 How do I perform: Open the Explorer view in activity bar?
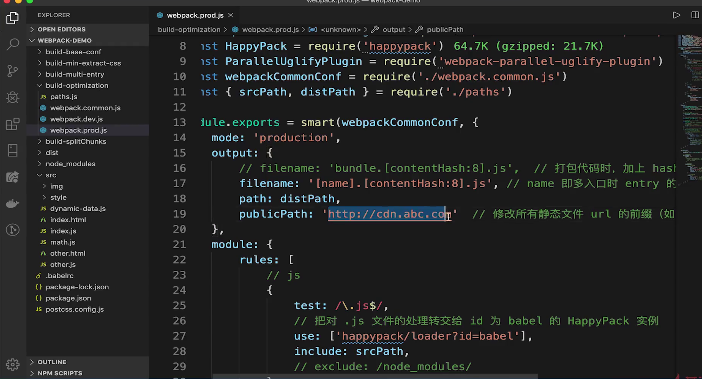click(x=13, y=18)
